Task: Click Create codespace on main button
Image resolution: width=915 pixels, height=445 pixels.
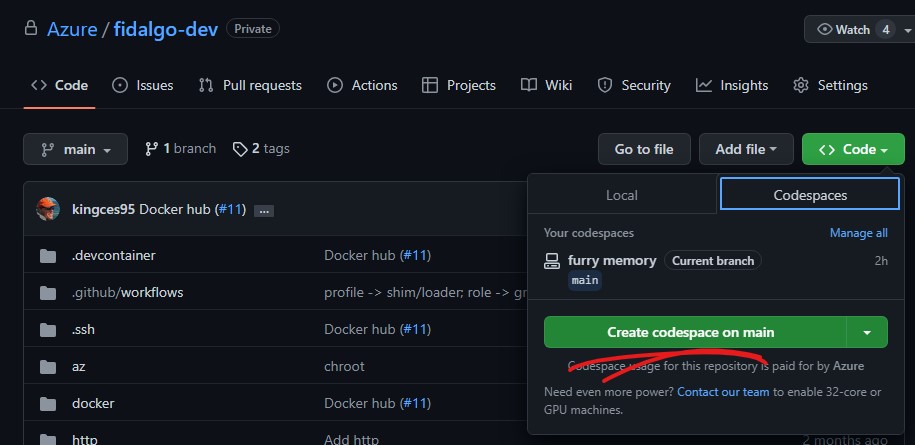Action: point(695,332)
